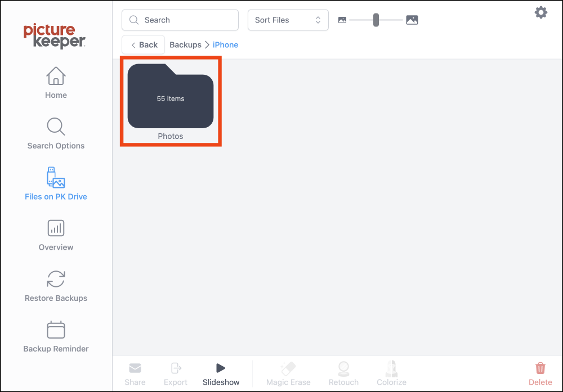Select the Magic Erase tool
The height and width of the screenshot is (392, 563).
(288, 375)
